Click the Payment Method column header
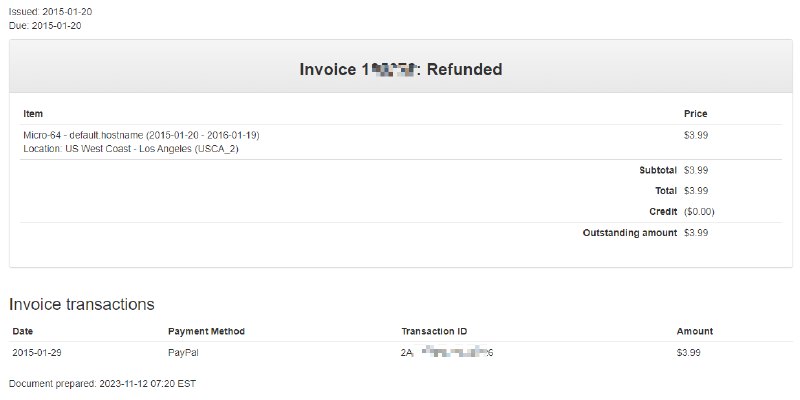 pos(206,331)
